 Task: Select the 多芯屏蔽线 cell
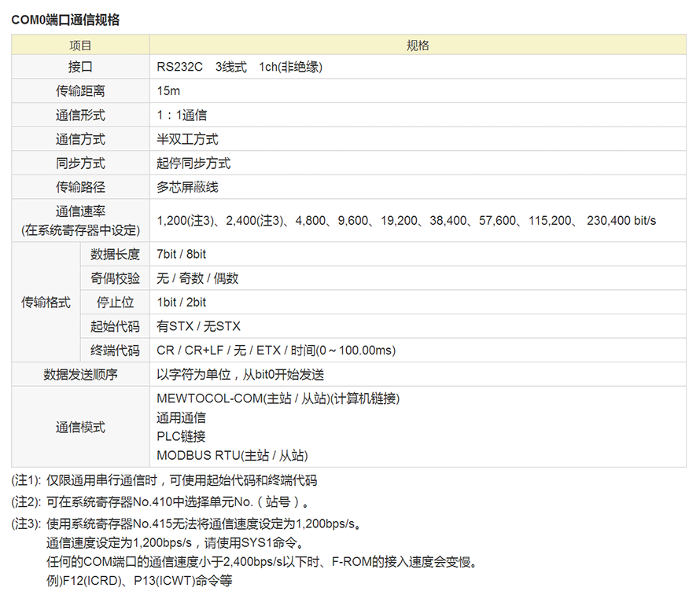[x=187, y=187]
